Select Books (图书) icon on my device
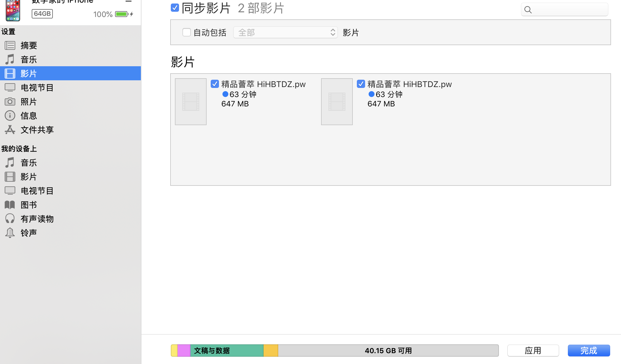The image size is (621, 364). pyautogui.click(x=10, y=205)
